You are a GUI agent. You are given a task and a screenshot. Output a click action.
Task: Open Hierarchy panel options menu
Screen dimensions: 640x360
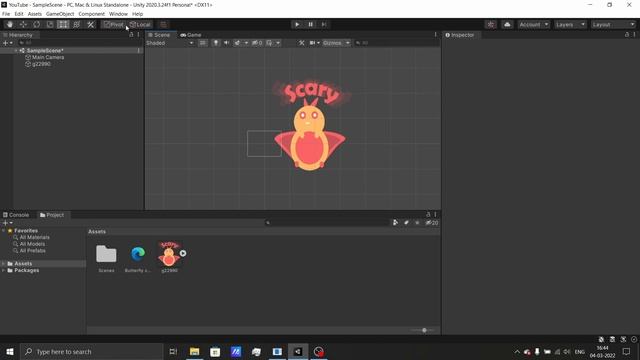[139, 35]
